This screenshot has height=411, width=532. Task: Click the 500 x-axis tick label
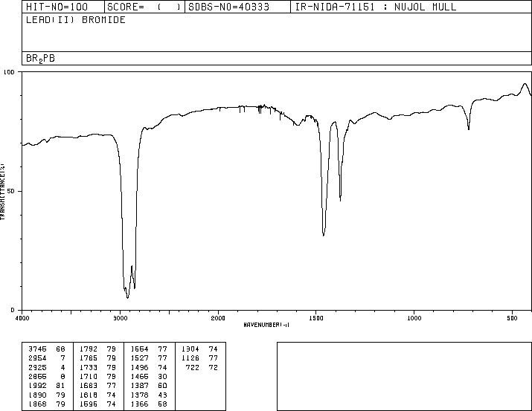coord(512,318)
